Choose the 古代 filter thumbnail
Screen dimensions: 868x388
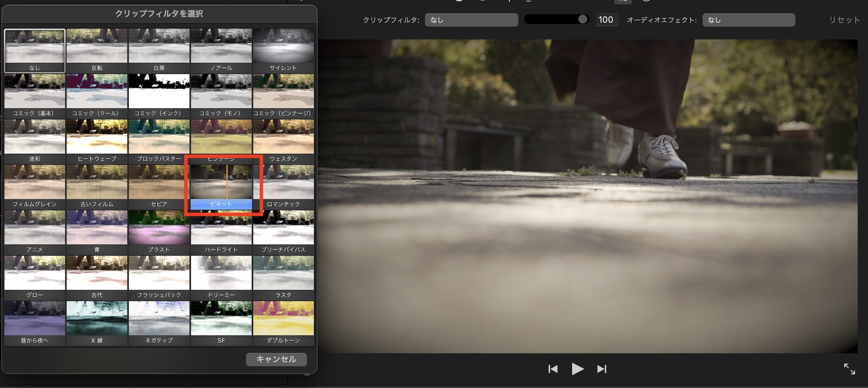coord(97,278)
